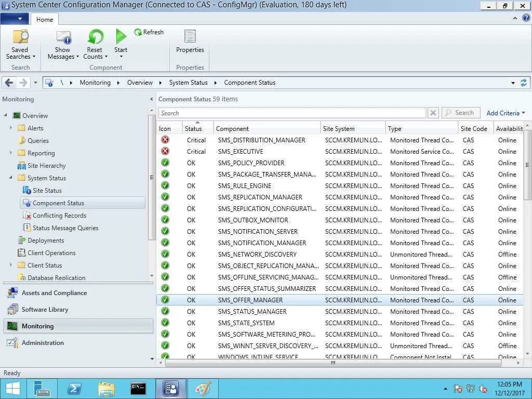The image size is (532, 399).
Task: Select the Queries node
Action: [38, 140]
